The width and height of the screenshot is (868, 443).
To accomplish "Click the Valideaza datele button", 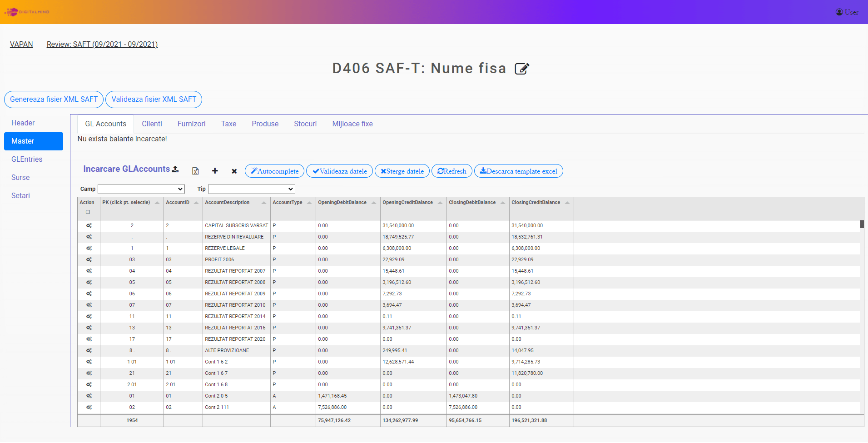I will pos(339,171).
